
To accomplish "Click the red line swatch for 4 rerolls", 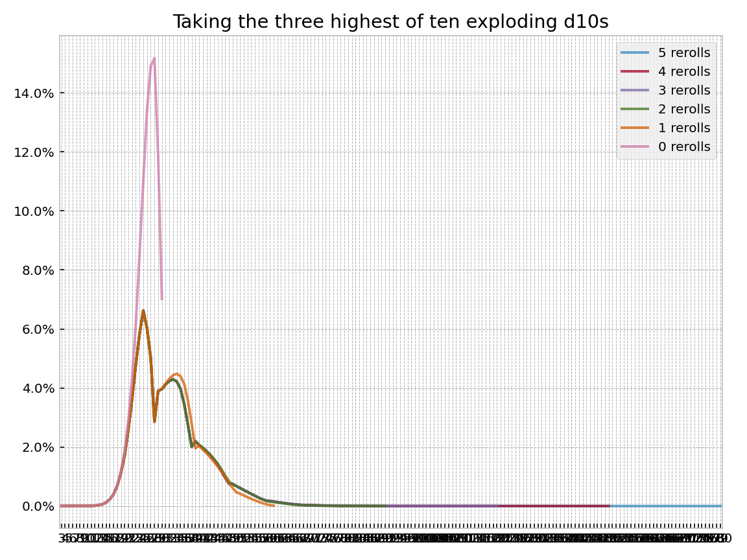I will [x=635, y=71].
